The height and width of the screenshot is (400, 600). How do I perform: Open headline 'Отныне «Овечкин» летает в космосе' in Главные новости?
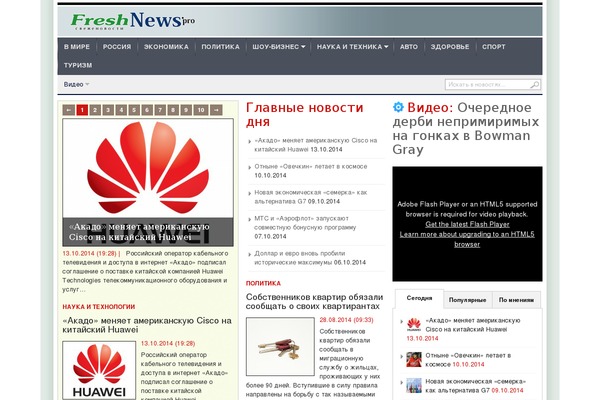click(x=311, y=167)
